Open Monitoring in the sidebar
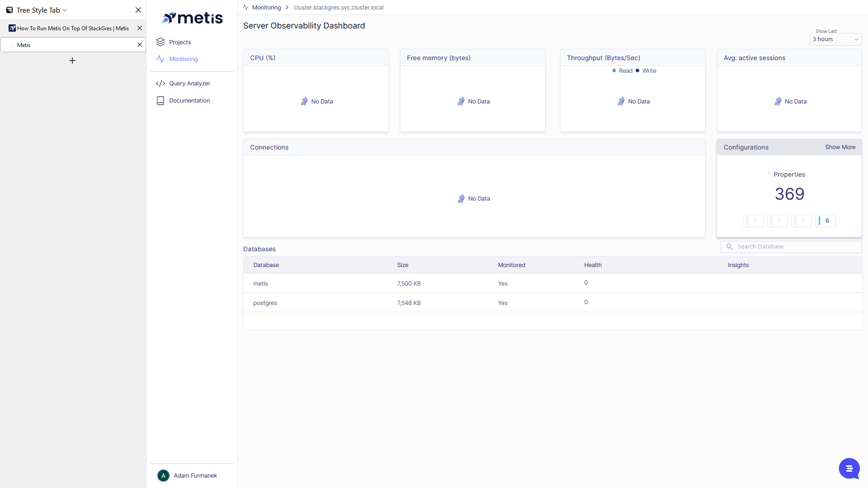 point(184,59)
